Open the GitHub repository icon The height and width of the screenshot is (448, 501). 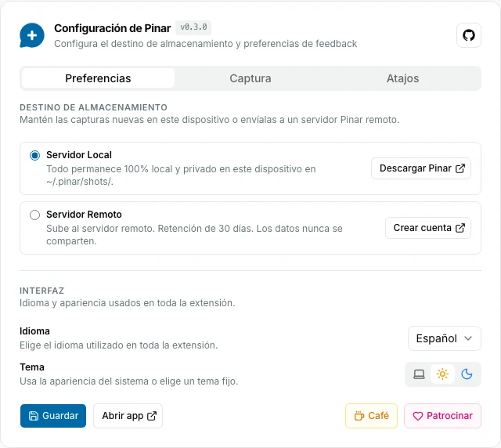pyautogui.click(x=469, y=35)
